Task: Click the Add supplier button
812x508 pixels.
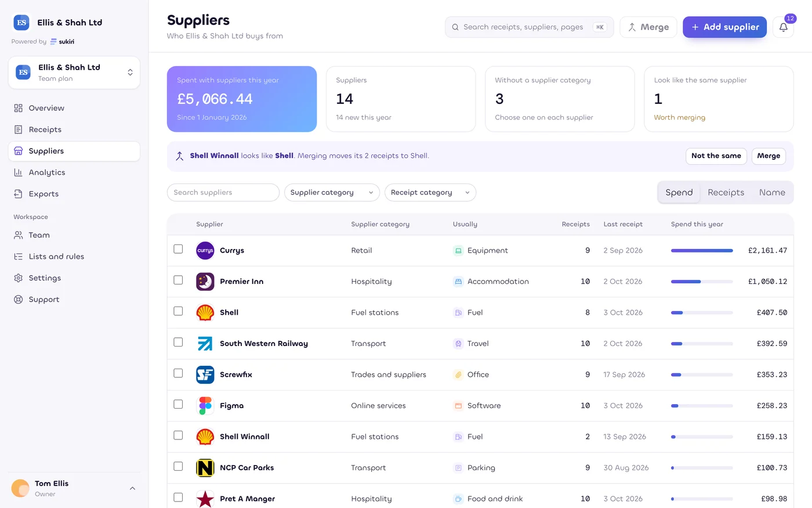Action: [x=724, y=27]
